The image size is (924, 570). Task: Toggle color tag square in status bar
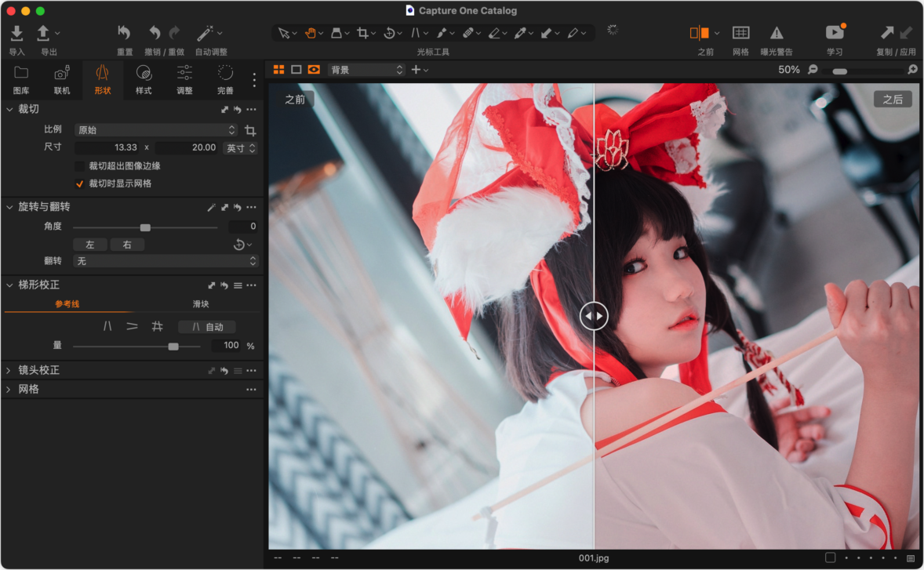pyautogui.click(x=830, y=558)
